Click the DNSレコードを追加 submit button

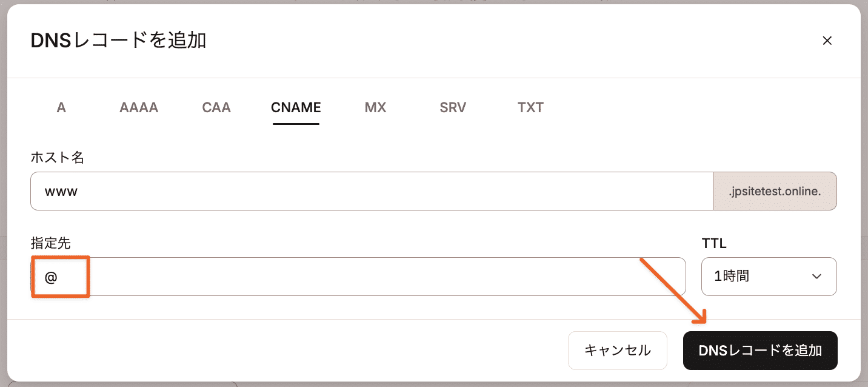(760, 351)
